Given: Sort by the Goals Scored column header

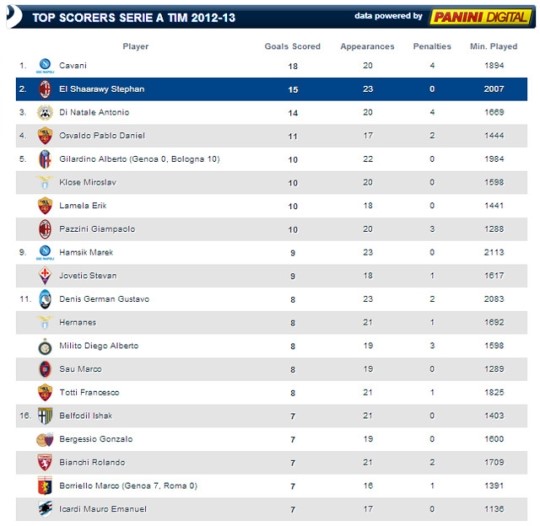Looking at the screenshot, I should point(292,47).
